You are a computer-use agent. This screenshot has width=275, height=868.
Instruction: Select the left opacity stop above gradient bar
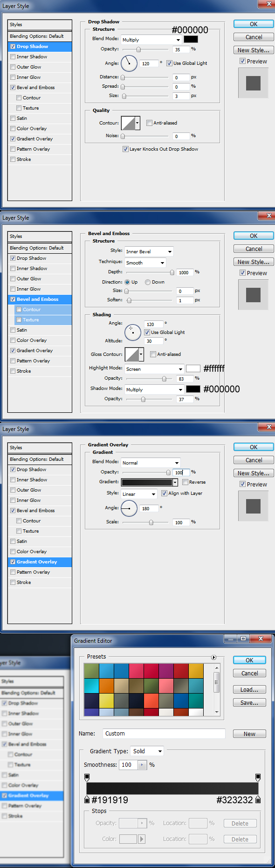click(x=87, y=777)
